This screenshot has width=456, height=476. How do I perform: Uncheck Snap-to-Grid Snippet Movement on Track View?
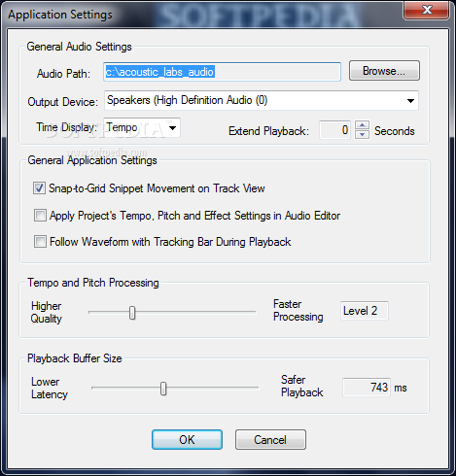point(39,188)
